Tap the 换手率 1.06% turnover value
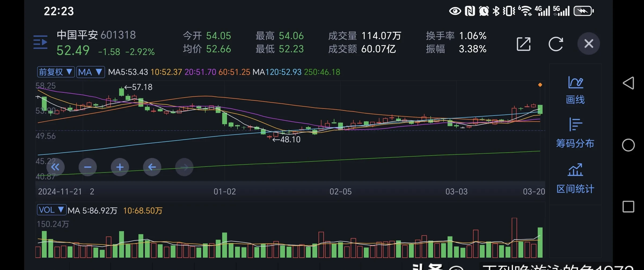 coord(456,36)
